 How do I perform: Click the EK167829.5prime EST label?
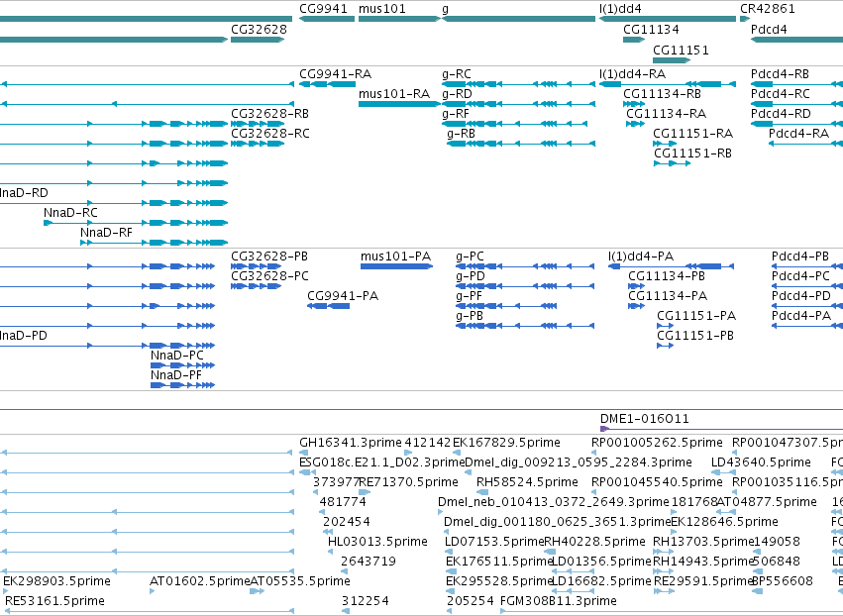tap(506, 443)
